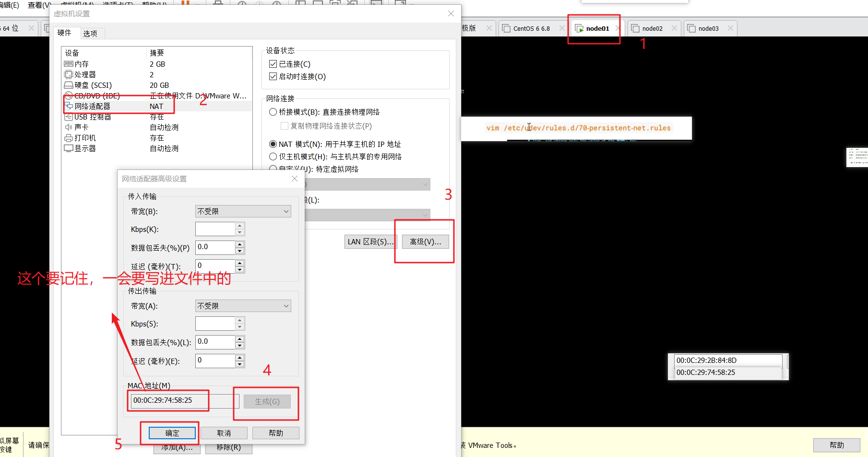Increase incoming 数据包丢失(%)(P) value
Screen dimensions: 868x457
pos(240,244)
